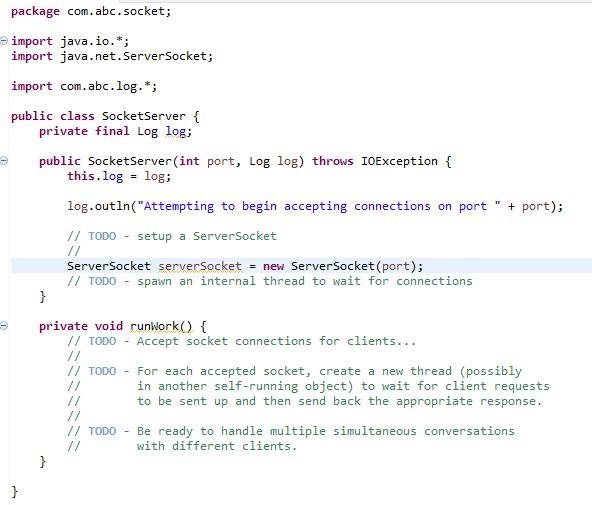Collapse the SocketServer constructor fold marker
Screen dimensions: 592x505
pos(4,161)
